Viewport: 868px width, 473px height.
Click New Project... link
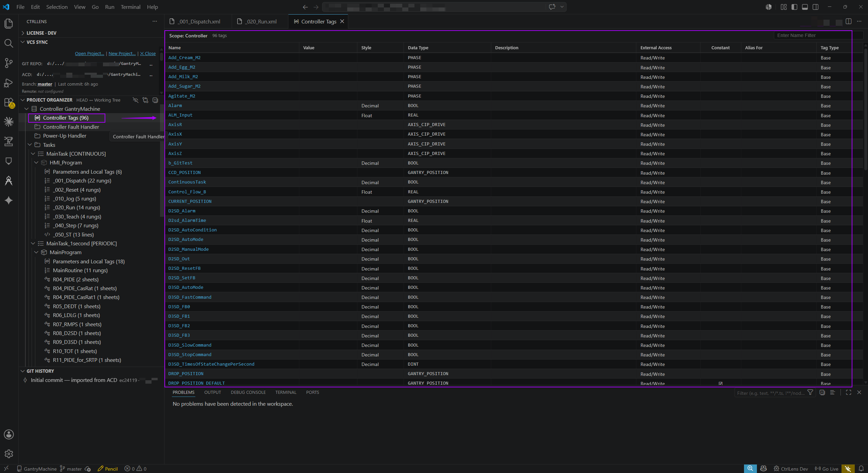[x=122, y=53]
